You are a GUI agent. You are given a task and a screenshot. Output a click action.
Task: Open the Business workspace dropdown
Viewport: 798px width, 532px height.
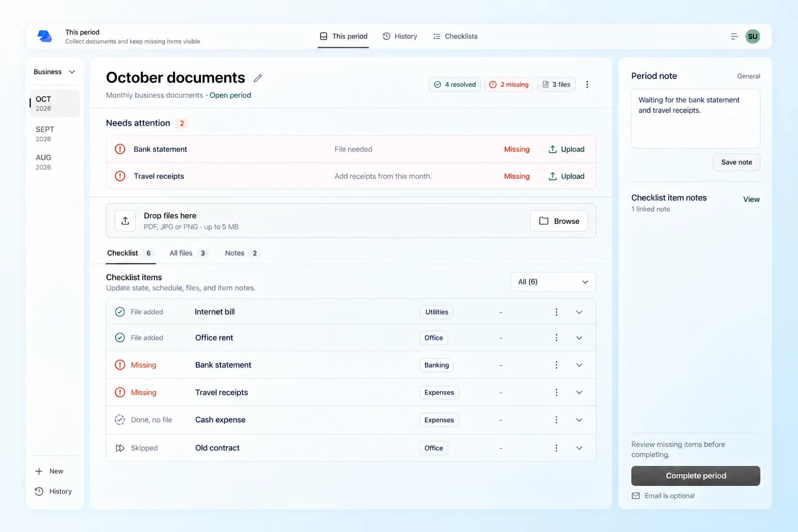(x=55, y=72)
